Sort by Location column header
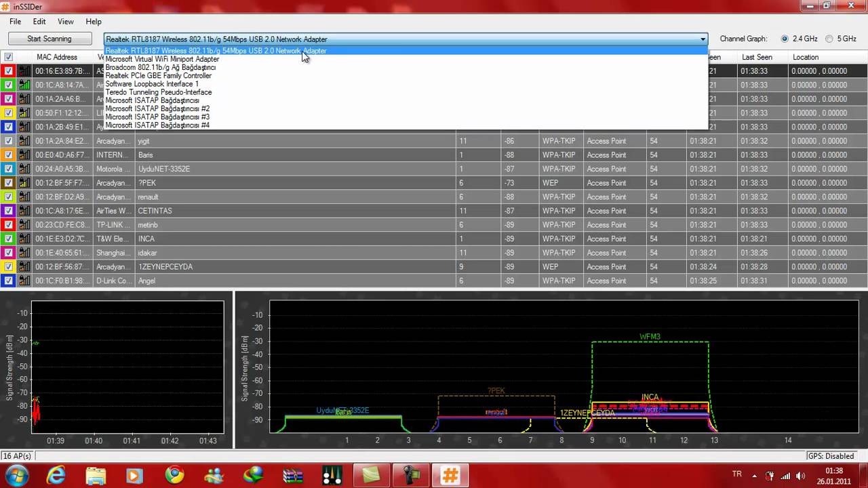Viewport: 868px width, 488px height. pos(828,58)
